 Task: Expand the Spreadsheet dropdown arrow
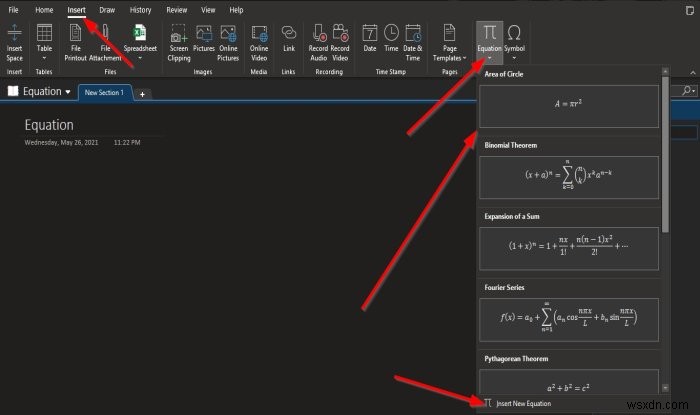pyautogui.click(x=140, y=58)
